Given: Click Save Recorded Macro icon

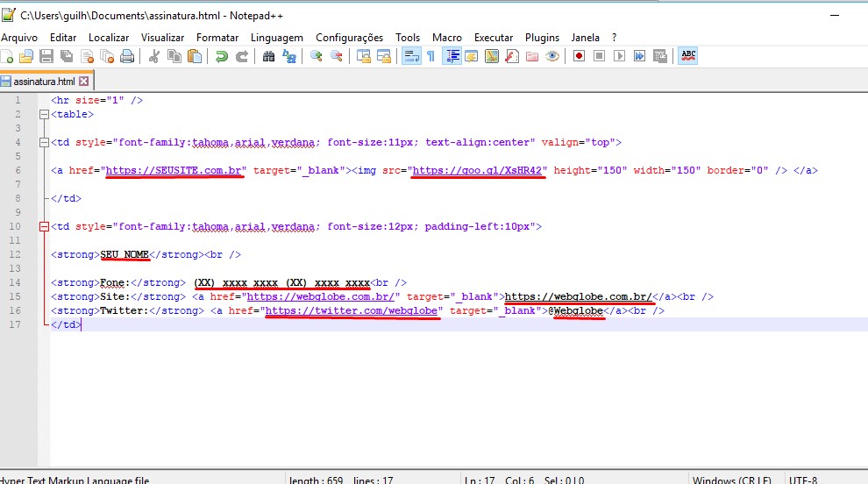Looking at the screenshot, I should 660,56.
